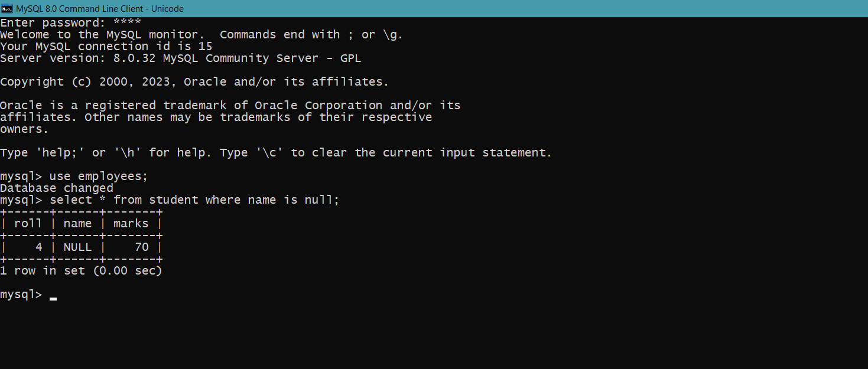Image resolution: width=868 pixels, height=369 pixels.
Task: Click the roll value 4
Action: [39, 247]
